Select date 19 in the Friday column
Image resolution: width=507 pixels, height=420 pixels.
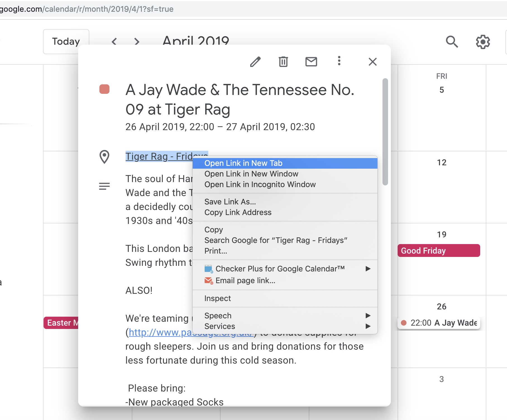click(x=441, y=235)
